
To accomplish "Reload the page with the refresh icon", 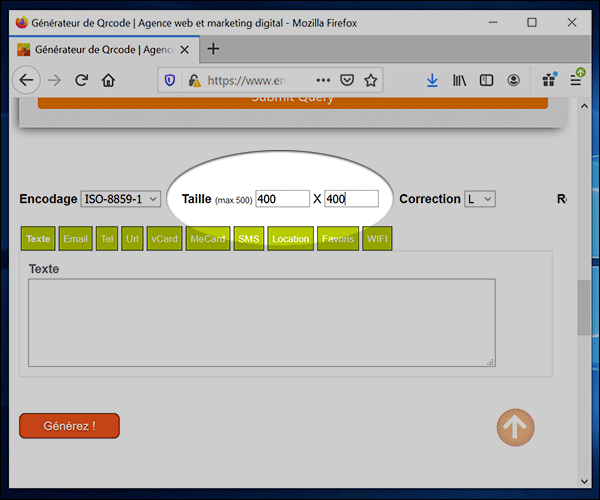I will pyautogui.click(x=82, y=80).
